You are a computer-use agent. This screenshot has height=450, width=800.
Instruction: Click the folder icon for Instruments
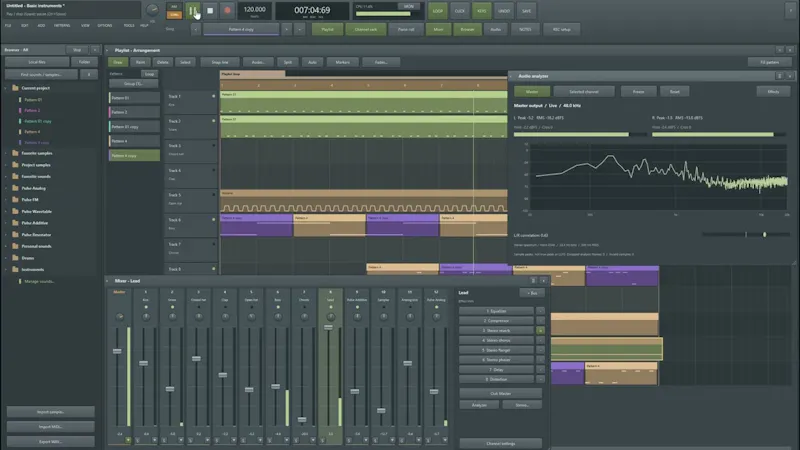[15, 269]
